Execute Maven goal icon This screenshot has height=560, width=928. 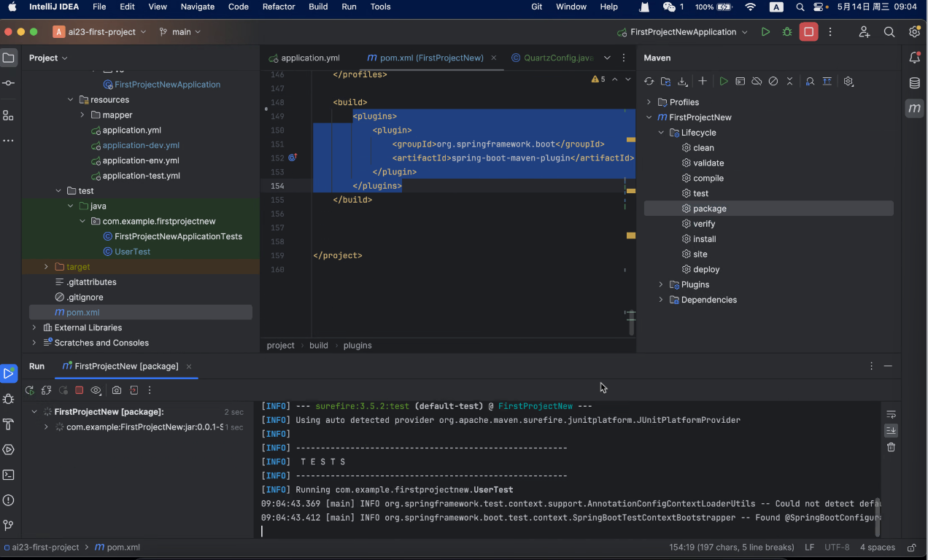[740, 82]
